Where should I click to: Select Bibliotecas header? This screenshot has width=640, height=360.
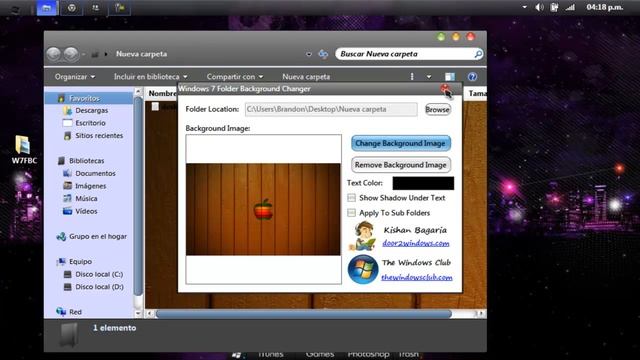point(86,161)
